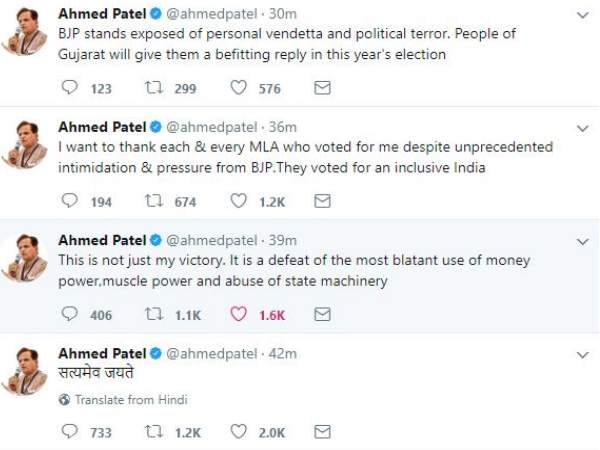Reply to the Hindi tweet with 733 replies
Viewport: 600px width, 450px height.
(x=69, y=432)
